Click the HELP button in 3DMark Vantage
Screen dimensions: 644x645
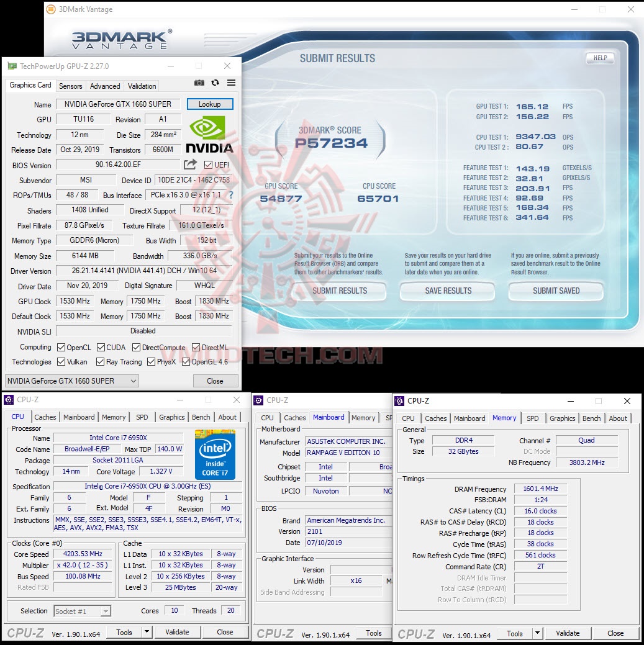pyautogui.click(x=600, y=58)
